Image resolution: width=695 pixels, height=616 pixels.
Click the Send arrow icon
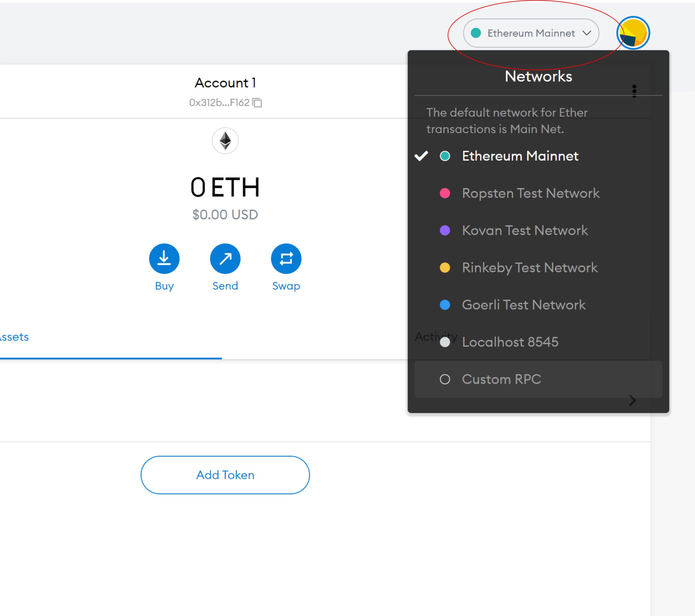click(x=225, y=259)
